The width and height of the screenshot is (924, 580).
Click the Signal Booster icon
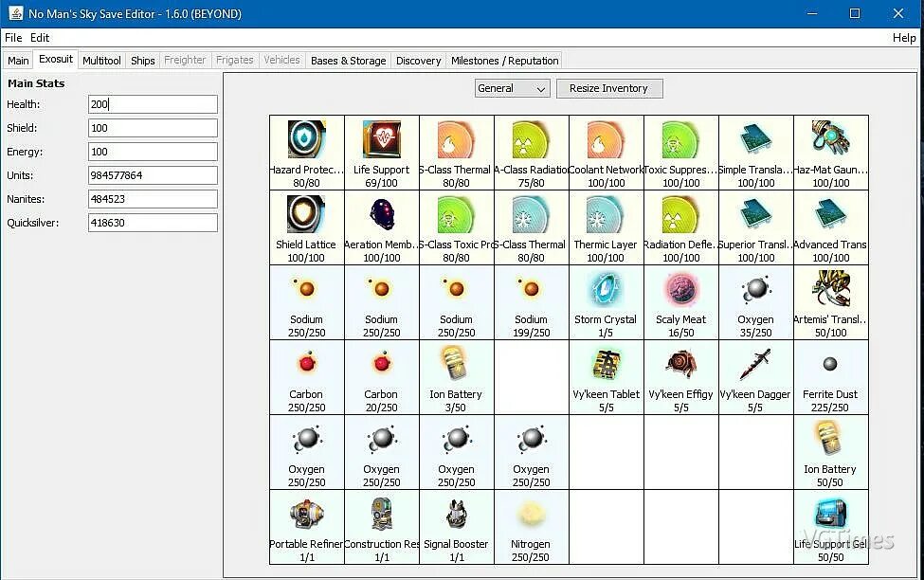pos(456,514)
